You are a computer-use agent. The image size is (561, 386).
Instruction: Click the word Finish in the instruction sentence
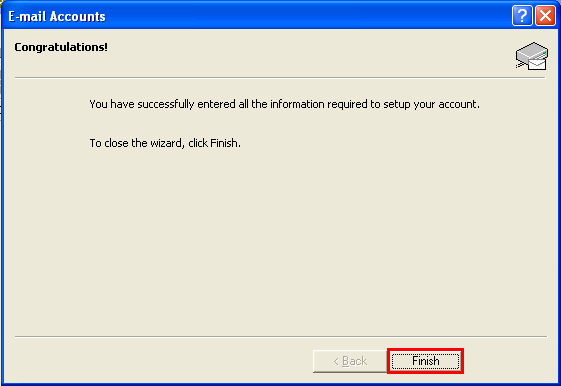(x=224, y=143)
